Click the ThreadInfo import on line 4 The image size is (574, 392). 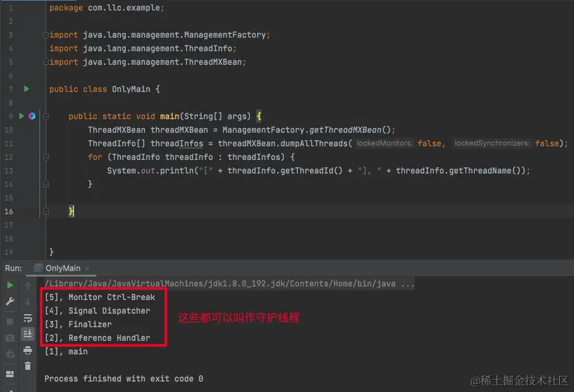coord(143,48)
